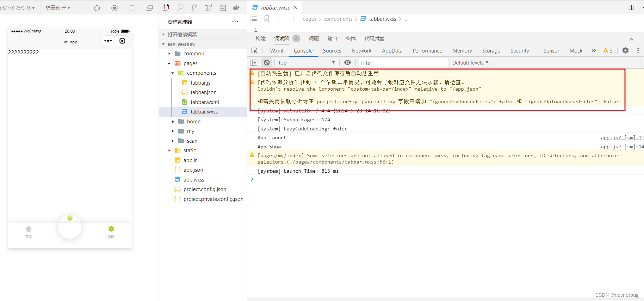This screenshot has height=301, width=644.
Task: Navigate forward with the right arrow
Action: coord(292,19)
